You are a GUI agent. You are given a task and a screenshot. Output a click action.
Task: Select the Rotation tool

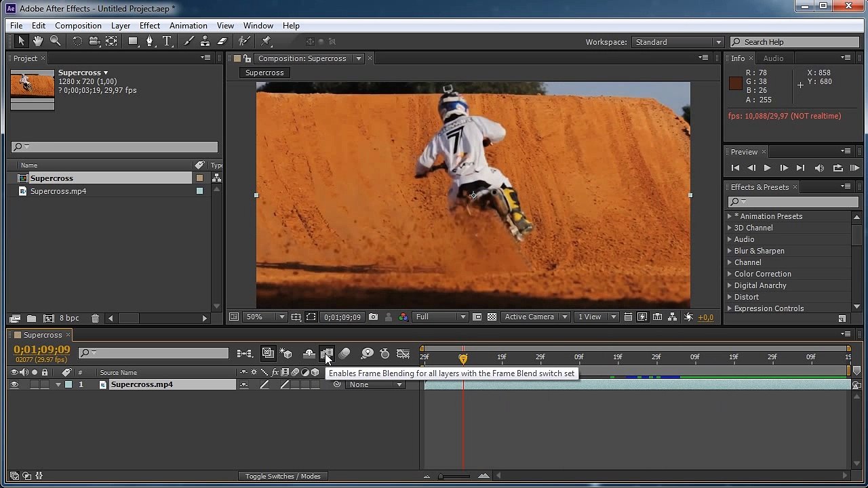77,41
